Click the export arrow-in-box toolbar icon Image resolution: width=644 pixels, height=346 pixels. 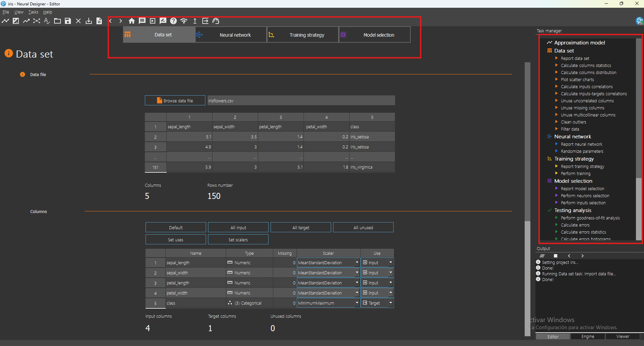205,21
